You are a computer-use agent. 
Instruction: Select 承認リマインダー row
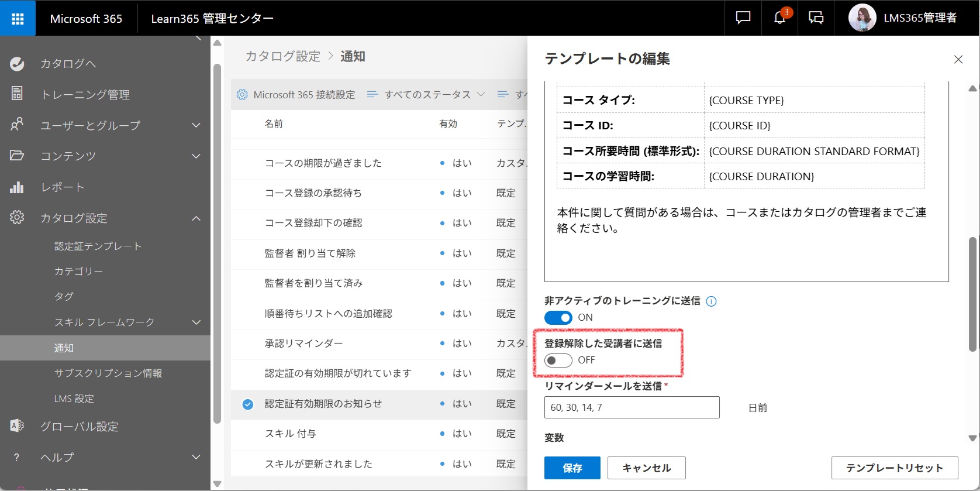coord(379,344)
